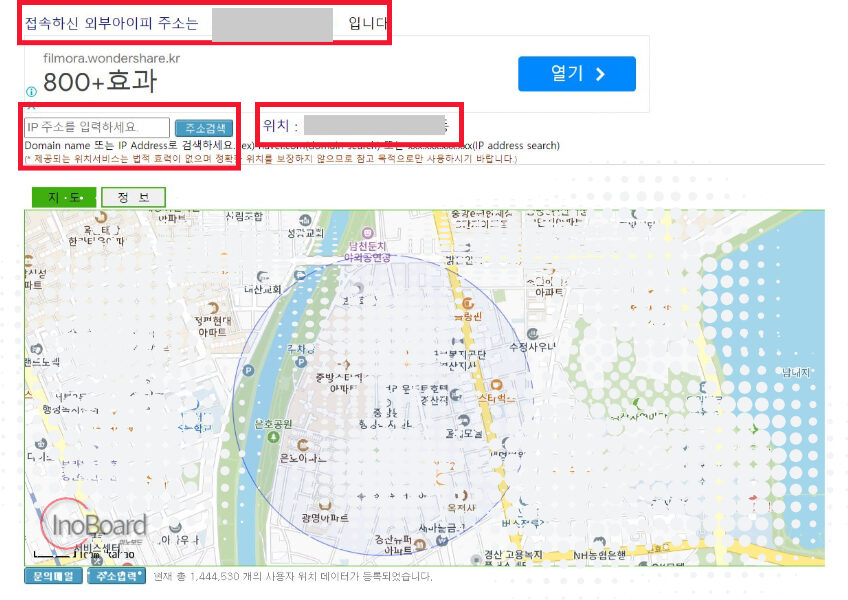Click the 문의메일 button

click(53, 576)
